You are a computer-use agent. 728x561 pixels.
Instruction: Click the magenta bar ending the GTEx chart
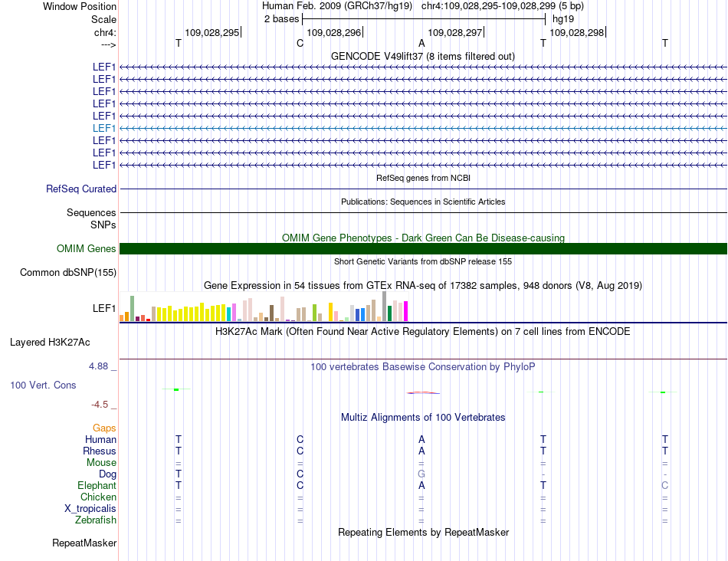pos(406,311)
